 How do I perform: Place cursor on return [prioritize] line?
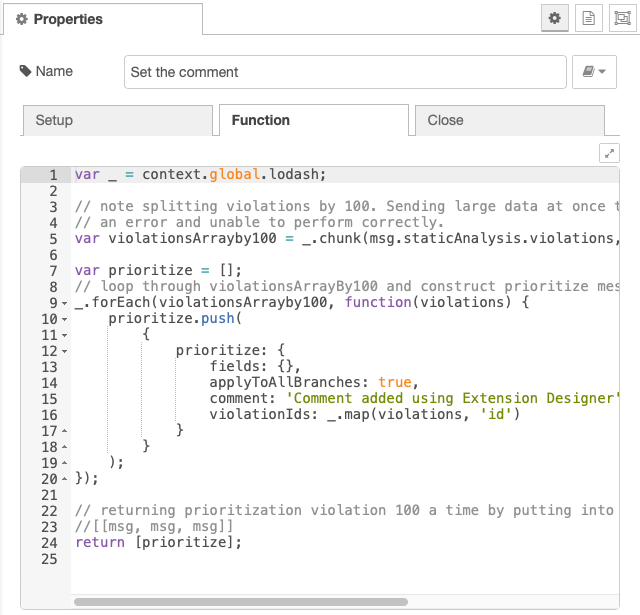pos(159,542)
